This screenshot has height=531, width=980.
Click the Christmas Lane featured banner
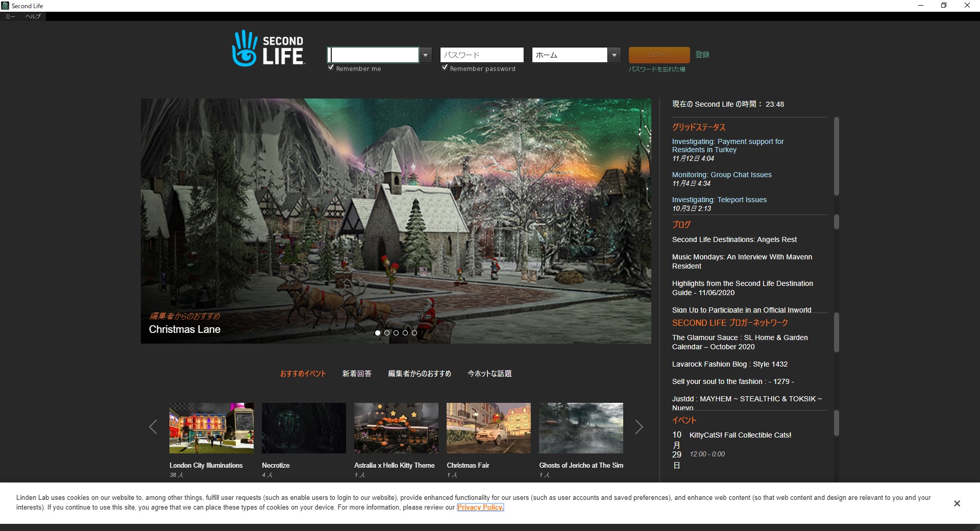(x=396, y=221)
